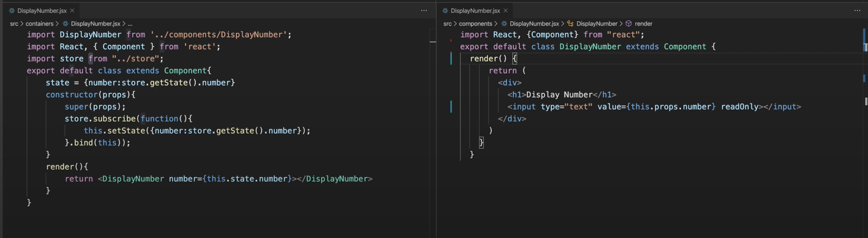Expand the components folder breadcrumb

475,24
